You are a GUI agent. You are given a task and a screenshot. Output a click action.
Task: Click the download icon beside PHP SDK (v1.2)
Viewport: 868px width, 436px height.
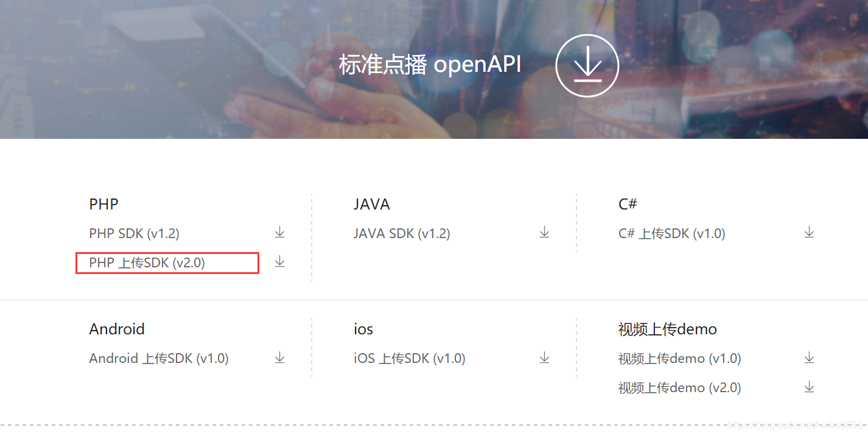(x=279, y=232)
